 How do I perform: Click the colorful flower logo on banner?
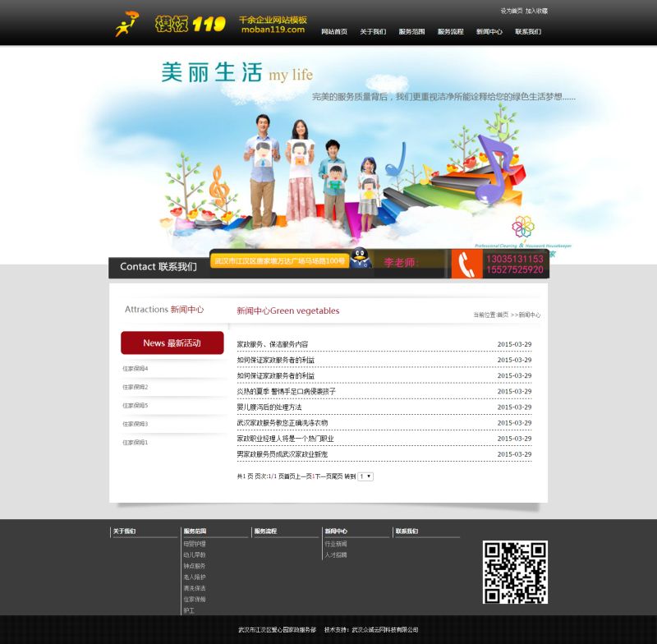523,226
